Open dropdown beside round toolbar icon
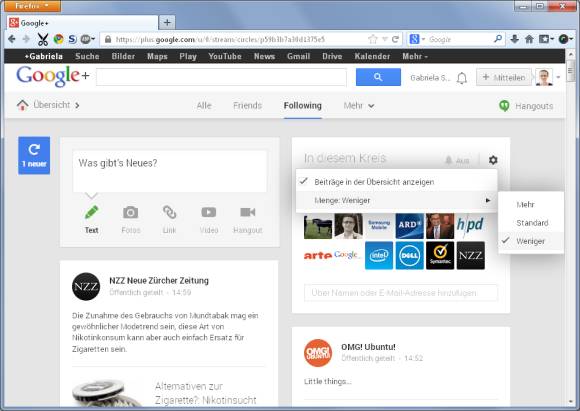Image resolution: width=580 pixels, height=411 pixels. [x=571, y=39]
